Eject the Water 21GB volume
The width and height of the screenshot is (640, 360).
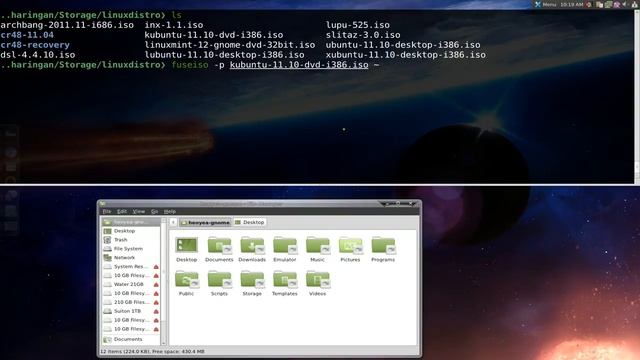pos(156,284)
